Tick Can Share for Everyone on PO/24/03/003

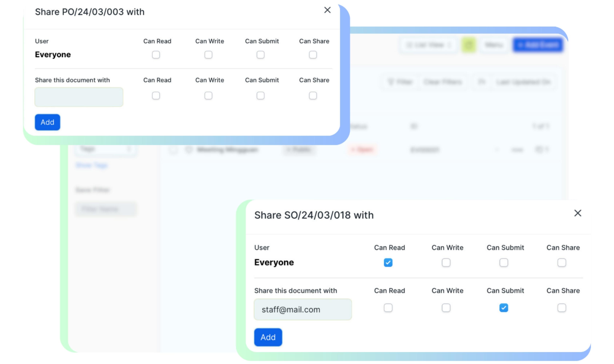[313, 55]
